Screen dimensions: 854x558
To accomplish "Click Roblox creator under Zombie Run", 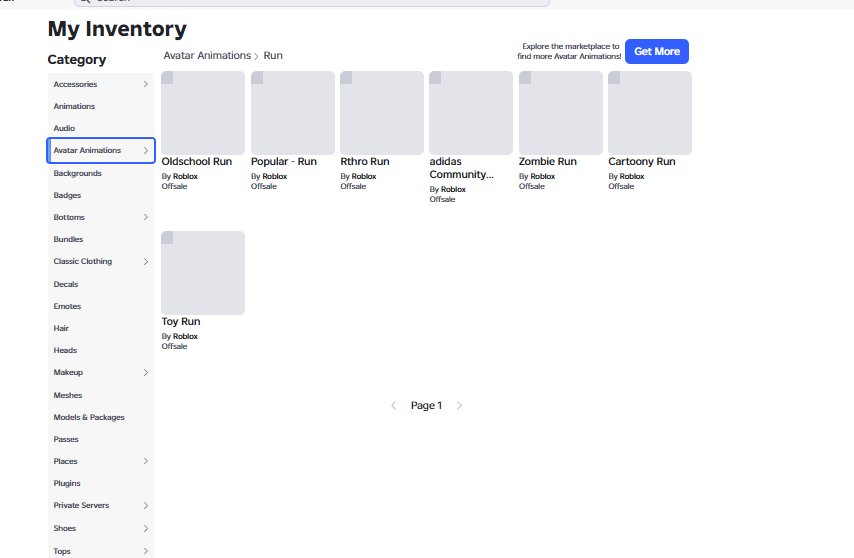I will (542, 176).
